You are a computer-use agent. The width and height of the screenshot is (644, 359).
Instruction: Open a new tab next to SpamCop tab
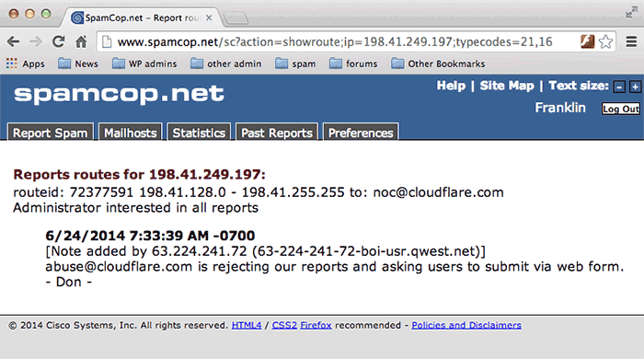(236, 17)
